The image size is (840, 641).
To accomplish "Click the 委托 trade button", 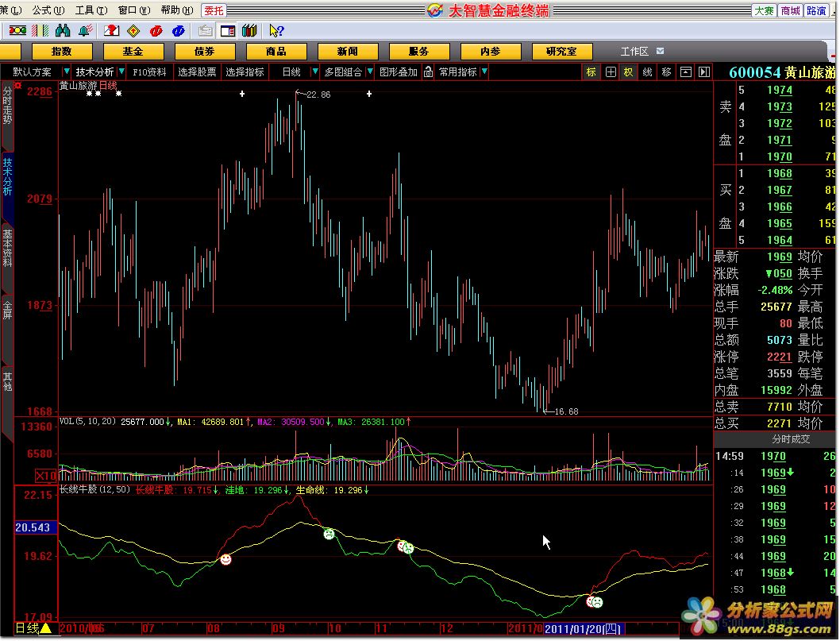I will coord(214,10).
